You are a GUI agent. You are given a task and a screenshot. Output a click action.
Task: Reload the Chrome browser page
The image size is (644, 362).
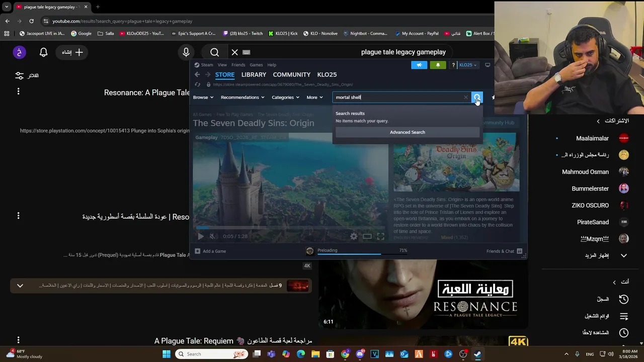tap(31, 21)
